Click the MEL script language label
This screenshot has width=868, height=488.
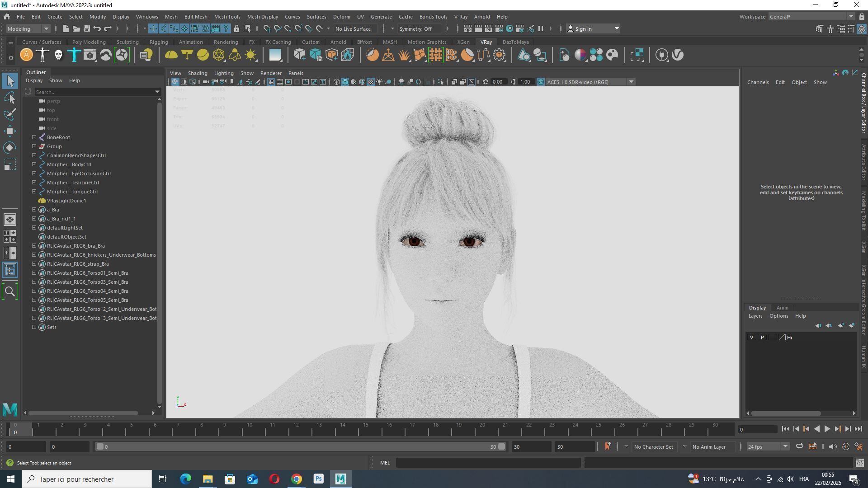point(385,463)
